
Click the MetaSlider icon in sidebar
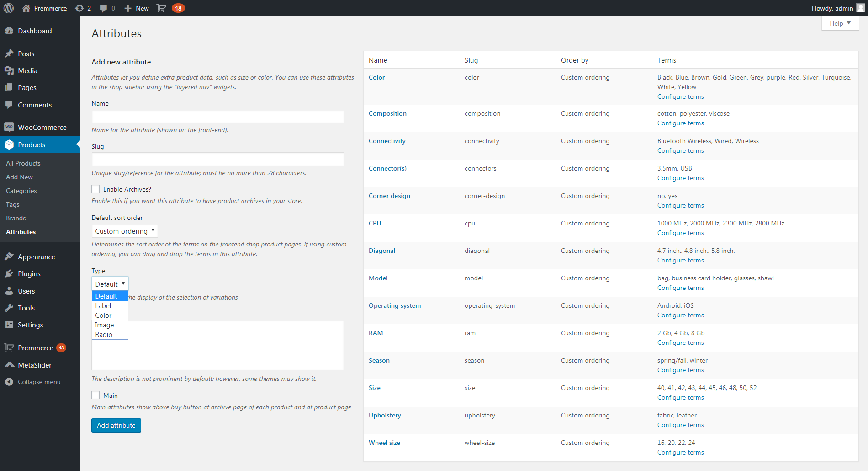pyautogui.click(x=9, y=365)
